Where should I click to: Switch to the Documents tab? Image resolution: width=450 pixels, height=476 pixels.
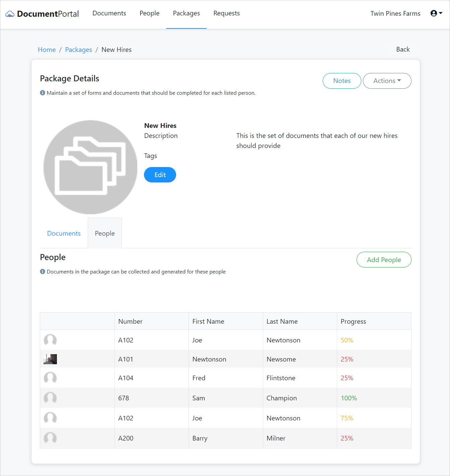click(x=64, y=233)
